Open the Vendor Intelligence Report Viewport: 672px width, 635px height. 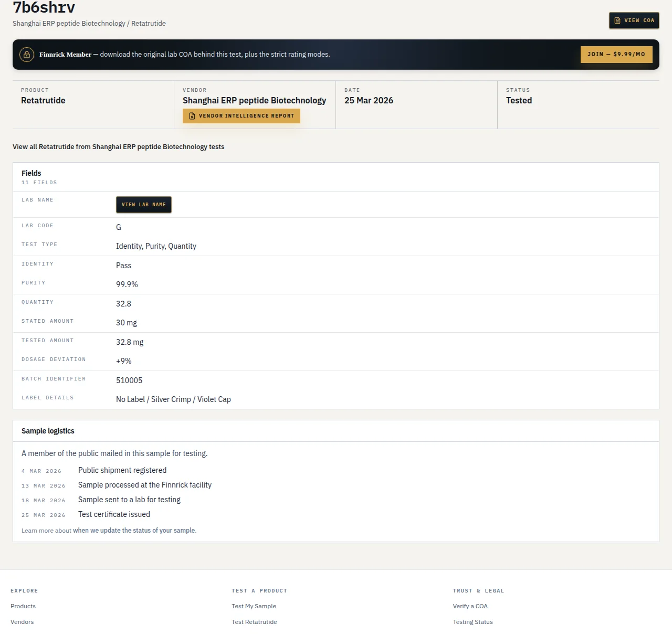click(241, 116)
